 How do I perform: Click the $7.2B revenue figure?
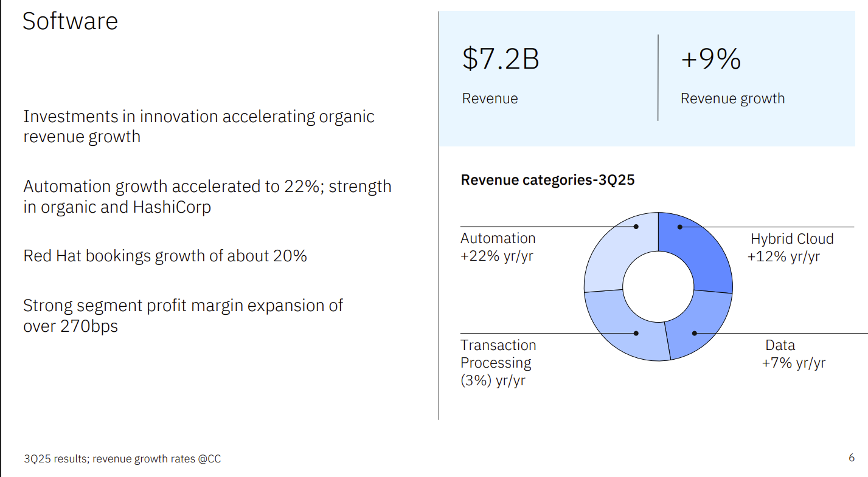[x=501, y=59]
